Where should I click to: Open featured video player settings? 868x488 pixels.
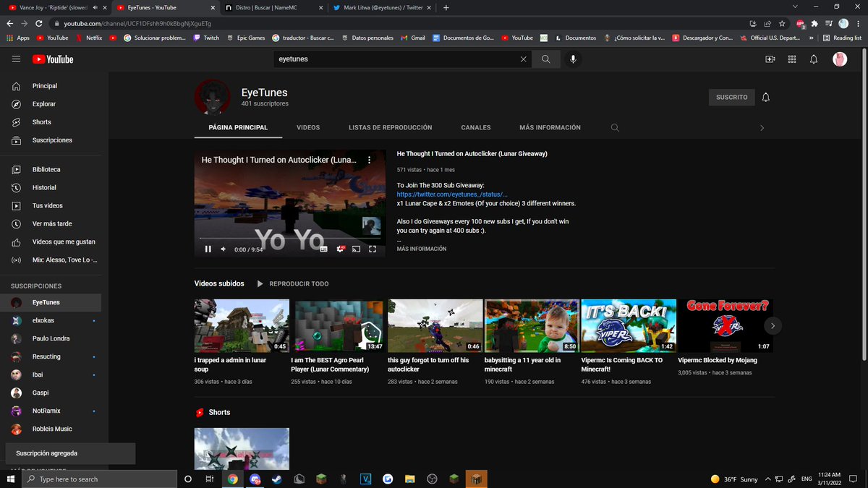(340, 249)
